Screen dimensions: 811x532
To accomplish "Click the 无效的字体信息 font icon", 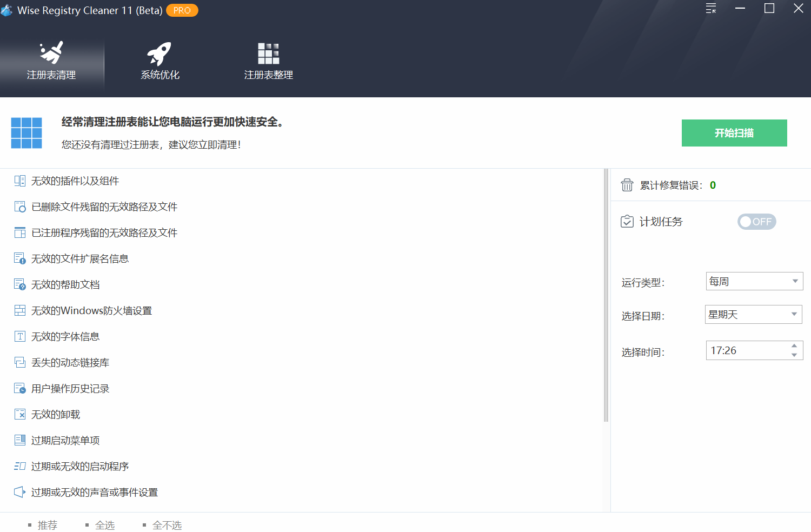I will (x=19, y=336).
